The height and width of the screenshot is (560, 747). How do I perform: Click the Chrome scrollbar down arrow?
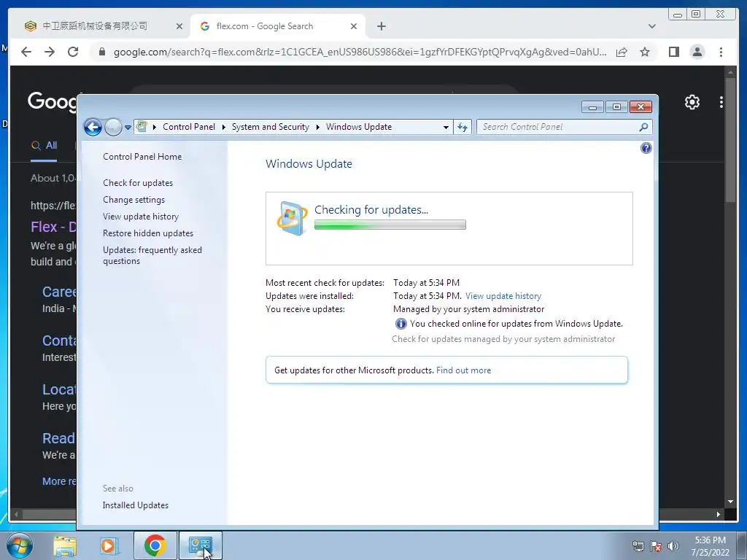tap(730, 502)
